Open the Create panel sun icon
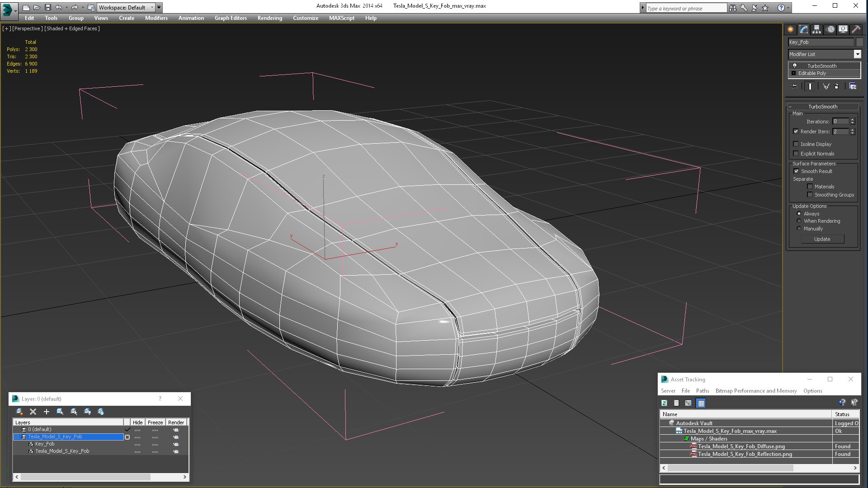Screen dimensions: 868x488 (x=790, y=29)
